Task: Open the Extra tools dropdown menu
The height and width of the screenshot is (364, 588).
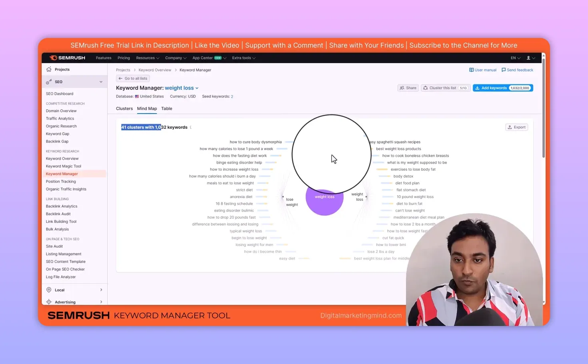Action: coord(244,58)
